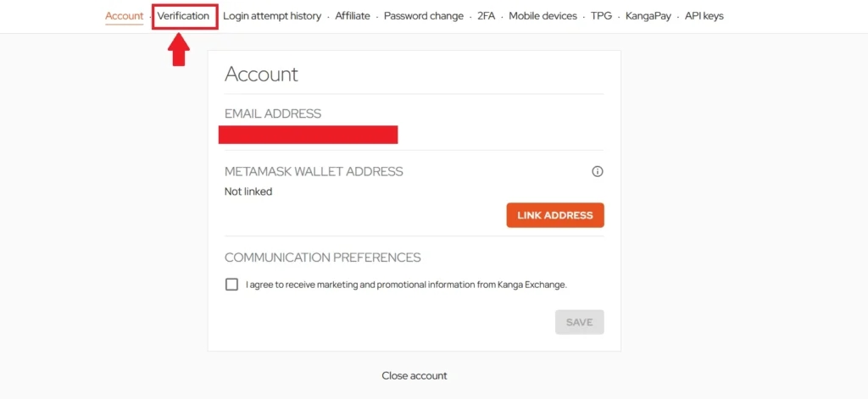The image size is (868, 399).
Task: View the Login attempt history tab
Action: [x=272, y=16]
